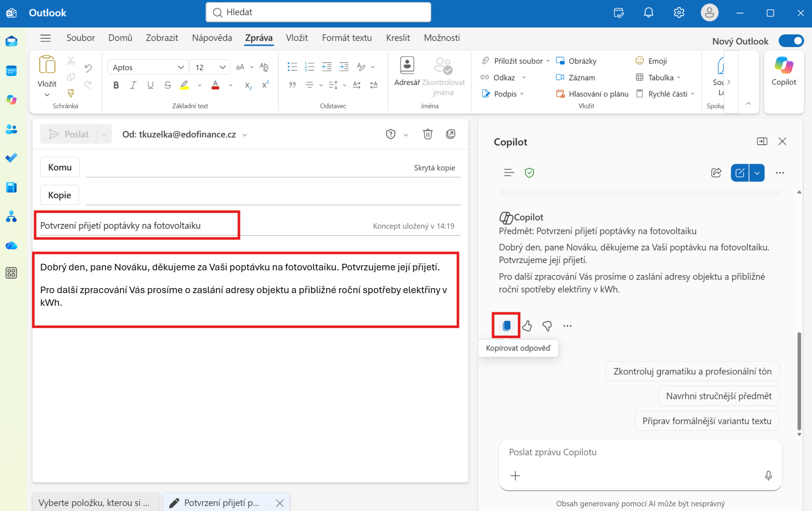Screen dimensions: 812x511
Task: Collapse the ribbon with the chevron
Action: click(x=748, y=104)
